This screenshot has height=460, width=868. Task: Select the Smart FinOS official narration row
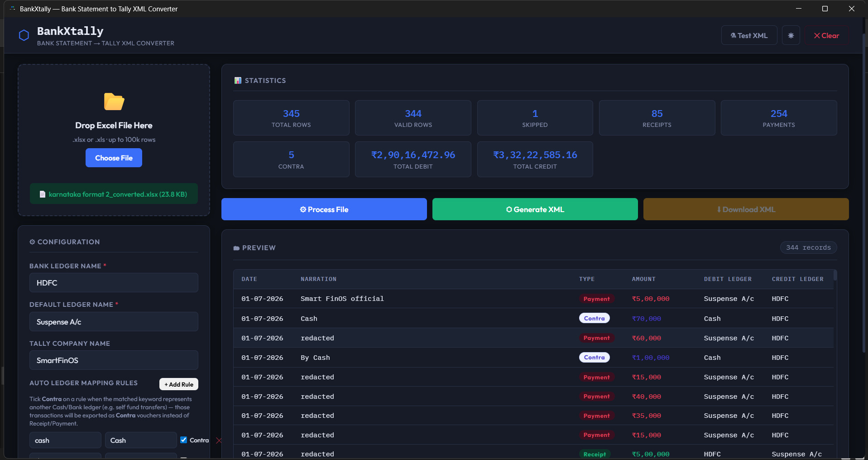pyautogui.click(x=533, y=299)
